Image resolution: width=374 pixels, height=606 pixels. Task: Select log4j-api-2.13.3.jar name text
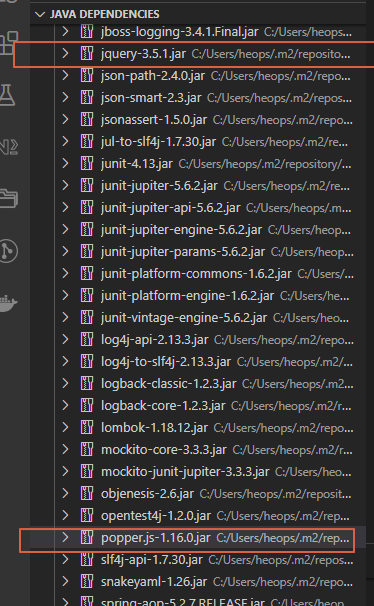coord(155,340)
